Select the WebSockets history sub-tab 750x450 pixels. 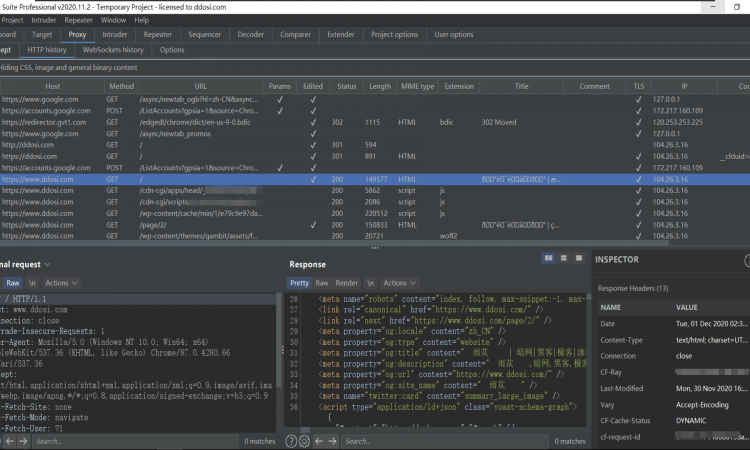tap(113, 50)
